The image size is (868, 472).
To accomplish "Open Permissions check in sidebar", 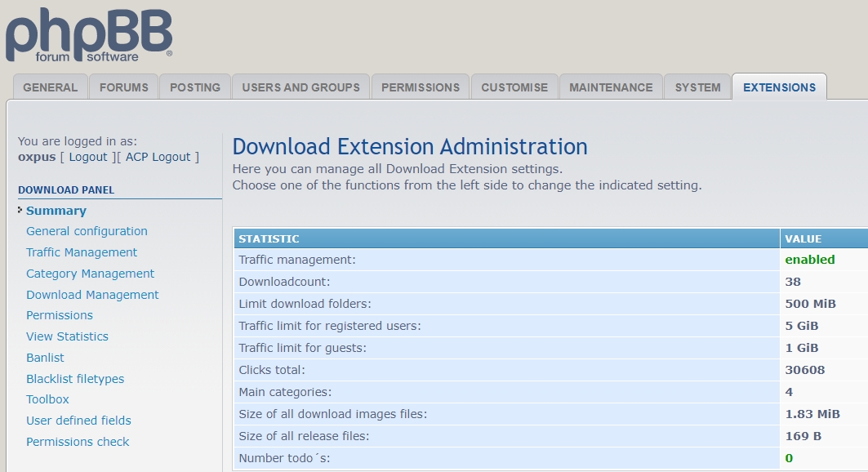I will tap(78, 442).
